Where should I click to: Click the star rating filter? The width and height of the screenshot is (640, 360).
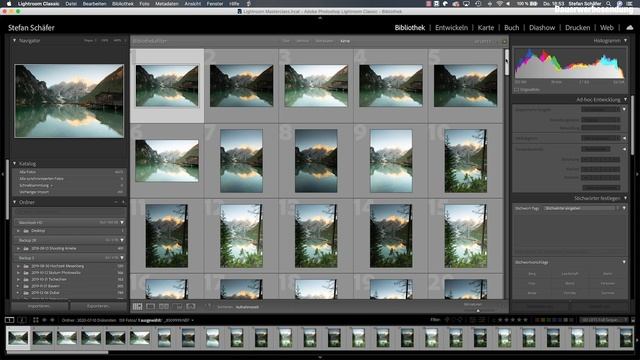pos(513,320)
